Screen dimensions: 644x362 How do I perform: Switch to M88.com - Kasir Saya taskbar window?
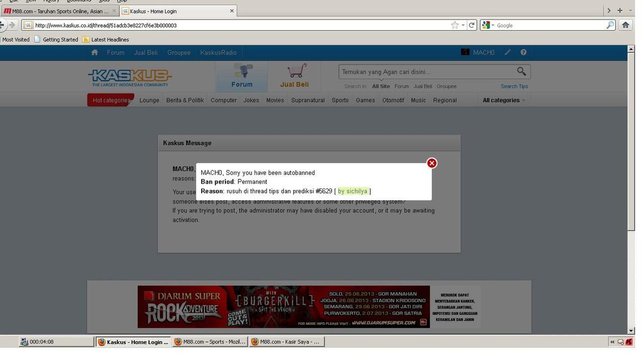(287, 342)
